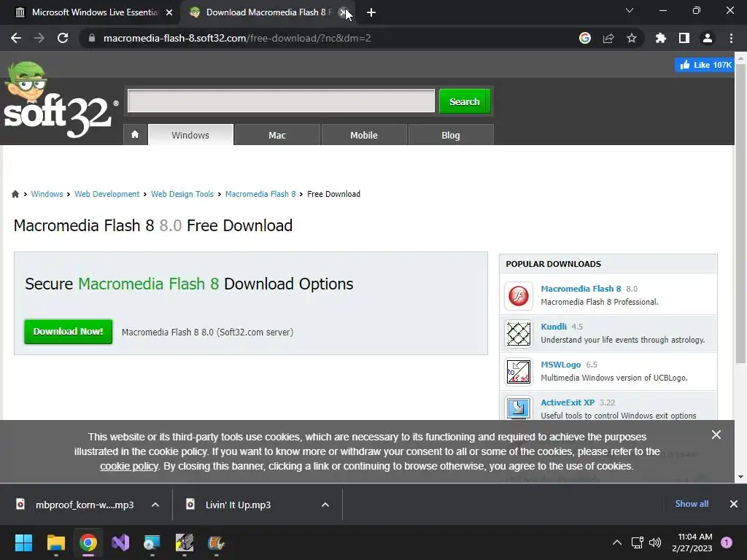This screenshot has height=560, width=747.
Task: View site info via lock icon
Action: [91, 38]
